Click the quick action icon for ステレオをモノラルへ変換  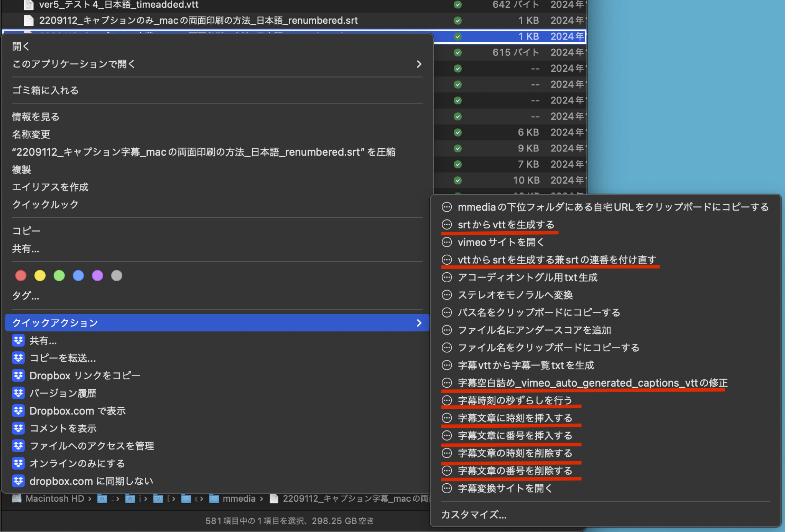[x=447, y=295]
